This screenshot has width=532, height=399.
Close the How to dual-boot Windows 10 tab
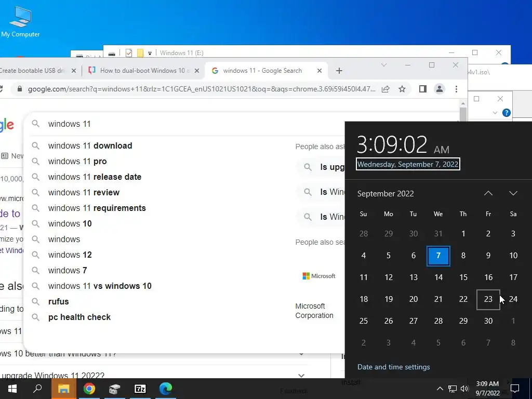tap(196, 71)
